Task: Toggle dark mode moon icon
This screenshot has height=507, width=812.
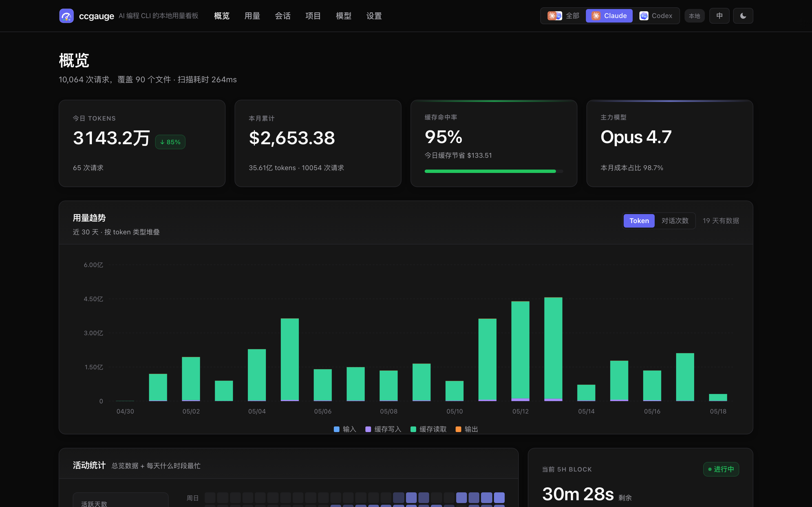Action: [743, 16]
